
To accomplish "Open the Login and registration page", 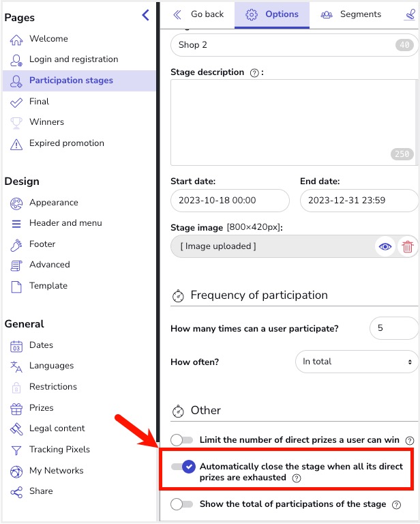I will (x=74, y=59).
